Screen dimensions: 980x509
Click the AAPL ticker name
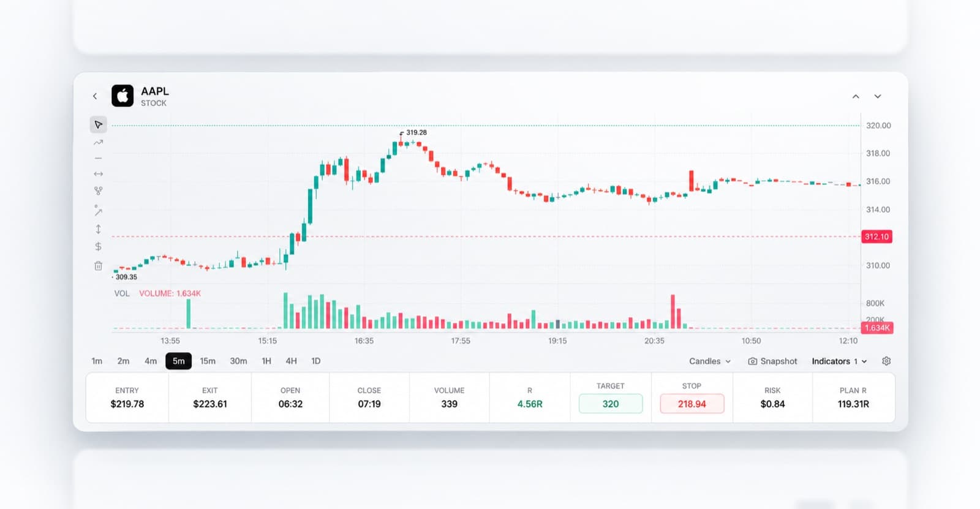click(x=155, y=91)
